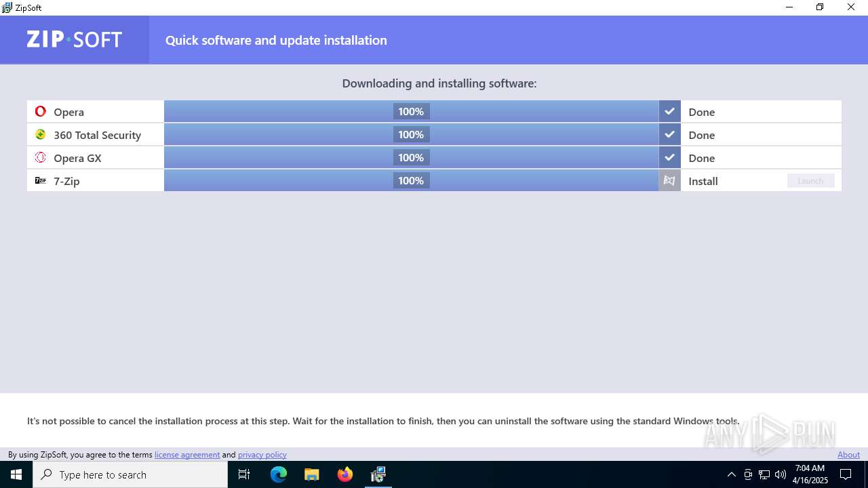Show hidden system tray icons
This screenshot has width=868, height=488.
click(x=731, y=474)
